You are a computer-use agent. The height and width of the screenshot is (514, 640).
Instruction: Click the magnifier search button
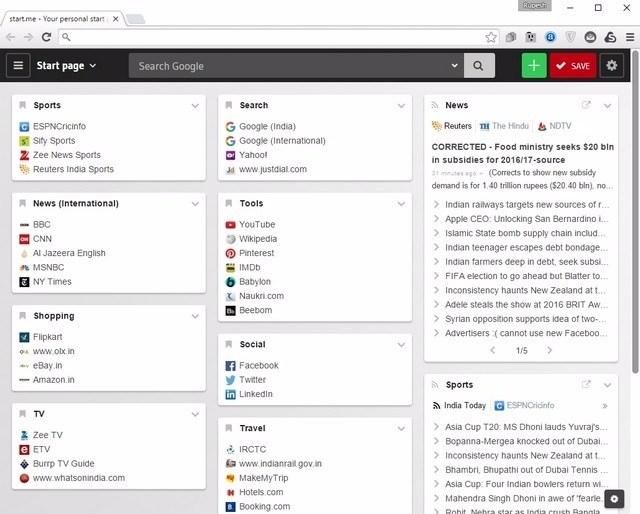click(x=479, y=66)
